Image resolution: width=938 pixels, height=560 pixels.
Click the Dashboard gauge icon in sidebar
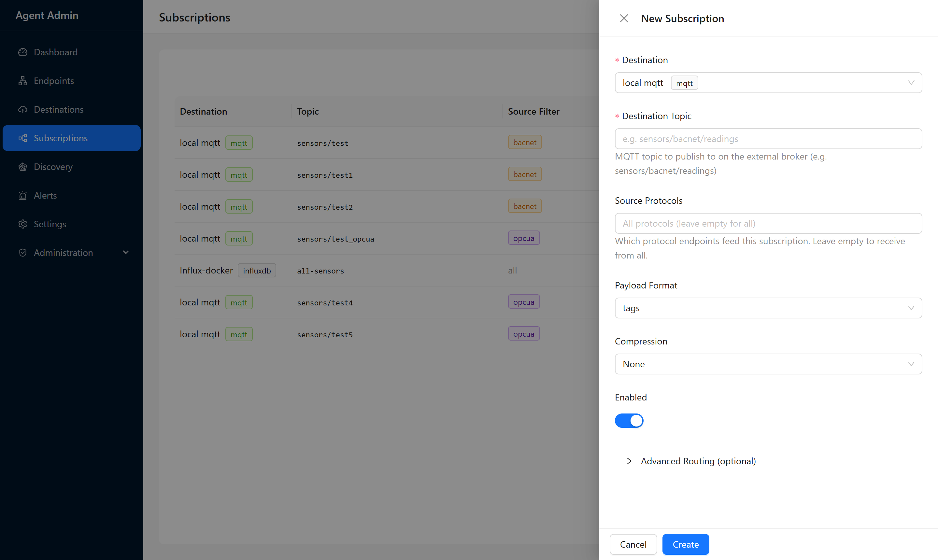pyautogui.click(x=23, y=52)
